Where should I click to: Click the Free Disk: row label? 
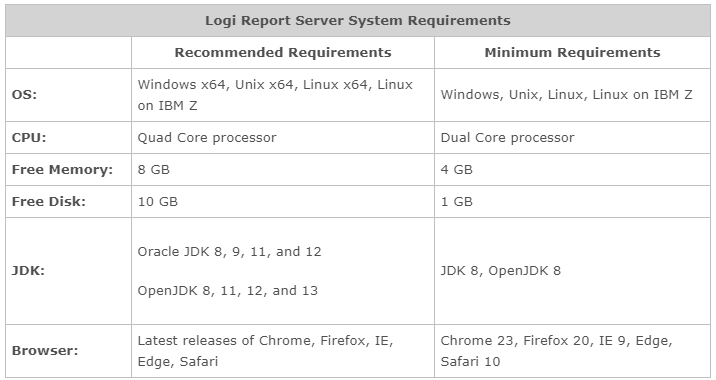pyautogui.click(x=48, y=201)
